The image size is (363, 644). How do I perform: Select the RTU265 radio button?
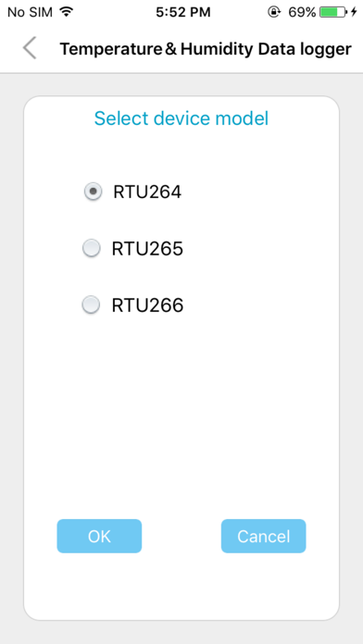point(92,248)
